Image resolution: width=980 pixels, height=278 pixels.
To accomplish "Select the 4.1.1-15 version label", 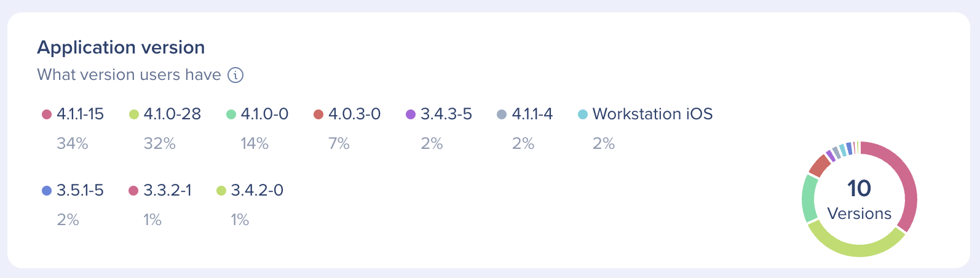I will [80, 114].
